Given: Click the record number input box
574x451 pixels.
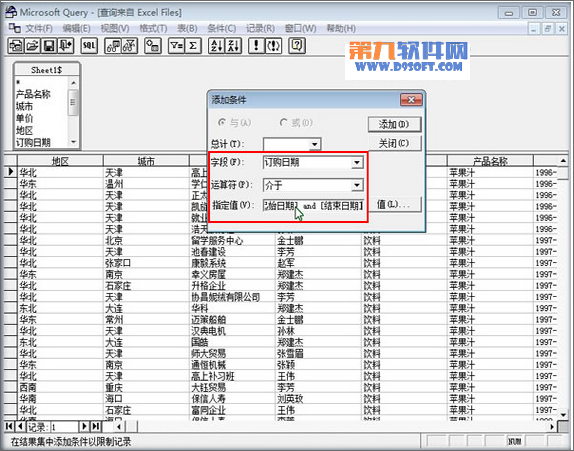Looking at the screenshot, I should [65, 427].
